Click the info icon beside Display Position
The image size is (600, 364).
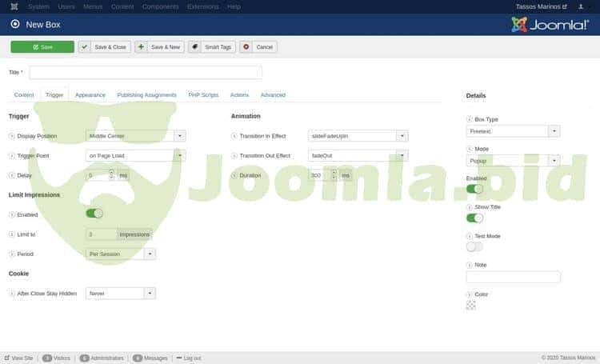11,136
